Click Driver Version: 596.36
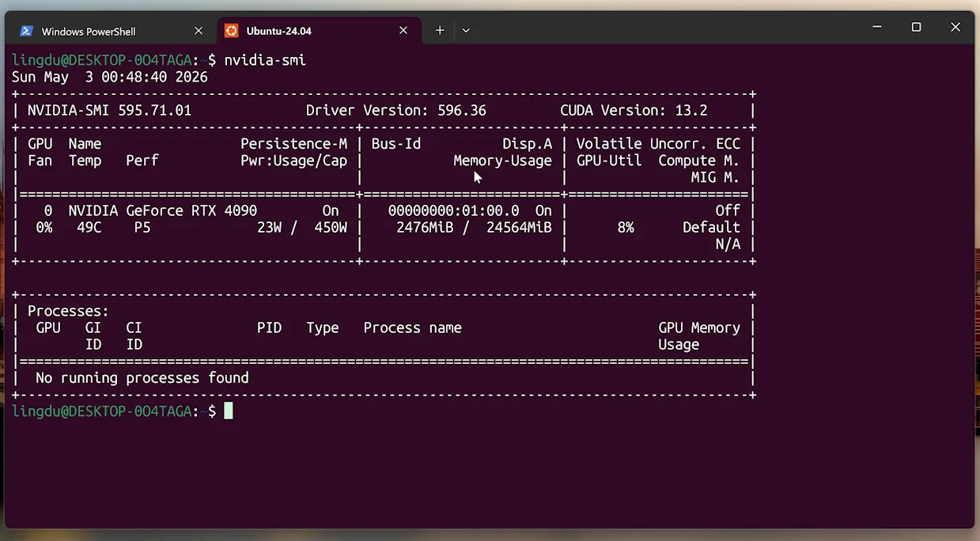The width and height of the screenshot is (980, 541). click(396, 111)
